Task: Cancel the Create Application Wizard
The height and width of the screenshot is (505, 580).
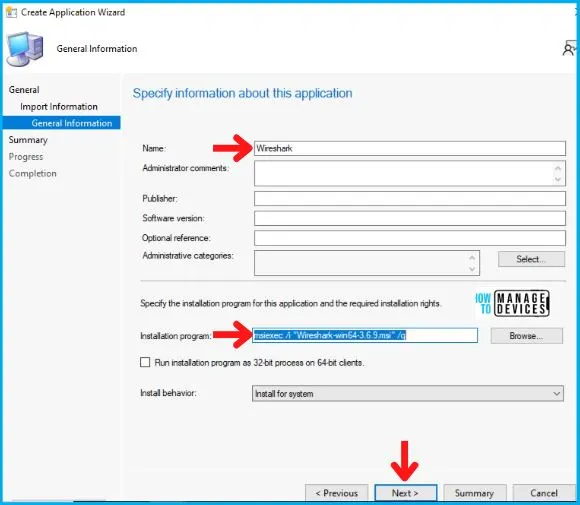Action: (544, 493)
